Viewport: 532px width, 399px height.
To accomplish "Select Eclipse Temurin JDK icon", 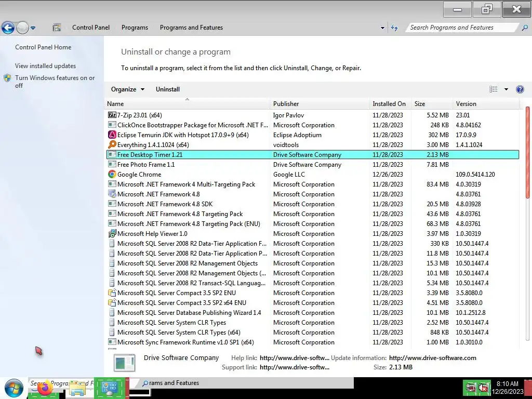I will tap(112, 135).
